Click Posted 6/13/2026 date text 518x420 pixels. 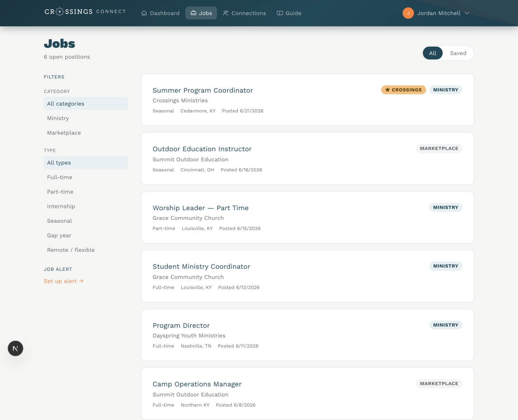pyautogui.click(x=239, y=287)
